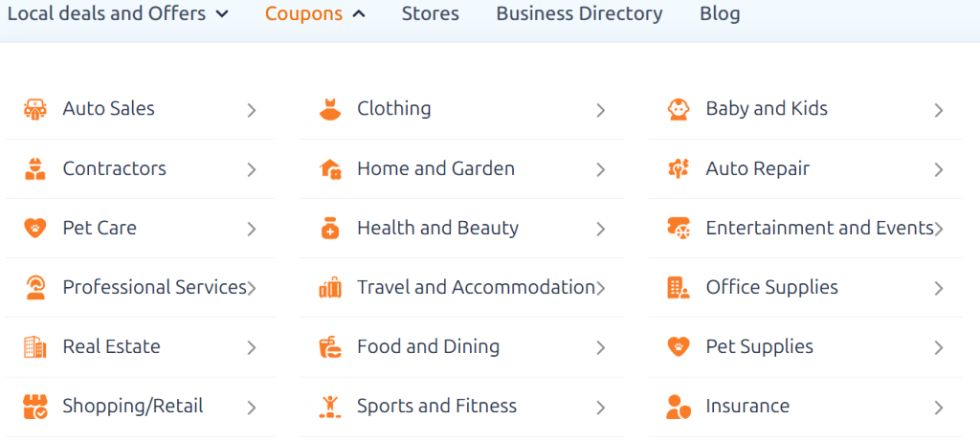Image resolution: width=980 pixels, height=442 pixels.
Task: Click the Real Estate building icon
Action: 34,347
